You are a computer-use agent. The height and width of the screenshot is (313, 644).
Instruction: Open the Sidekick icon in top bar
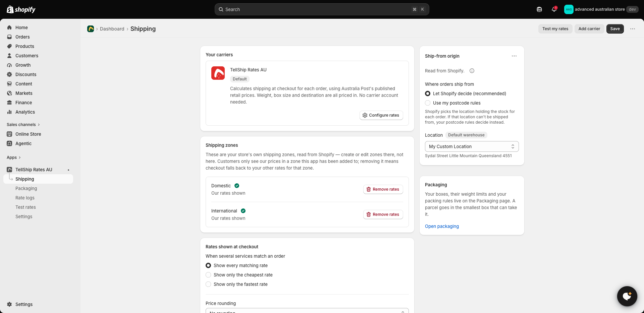coord(539,9)
